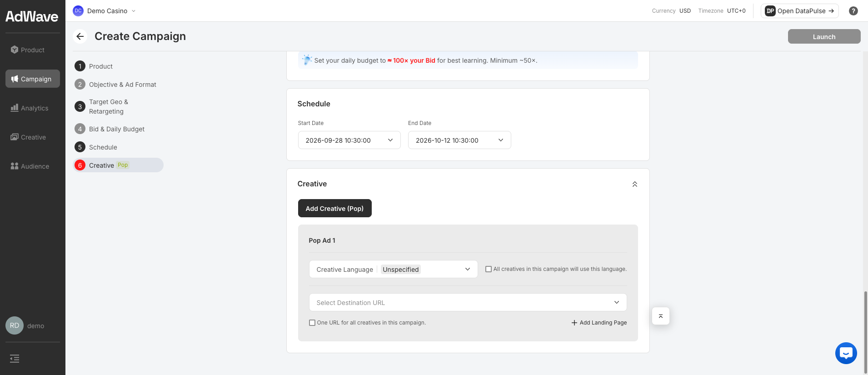This screenshot has height=375, width=868.
Task: Open the Campaign sidebar section
Action: click(32, 79)
